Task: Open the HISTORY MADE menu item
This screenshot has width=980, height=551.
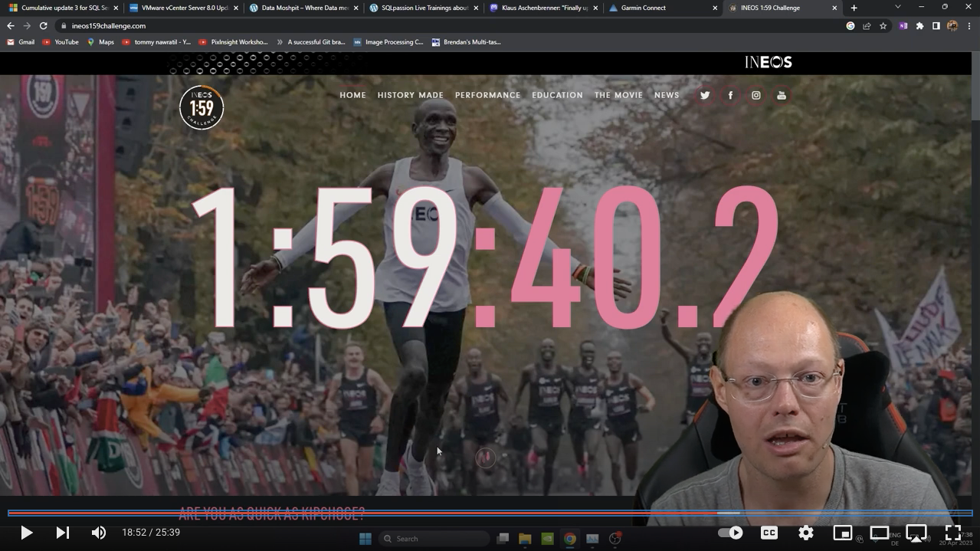Action: click(410, 95)
